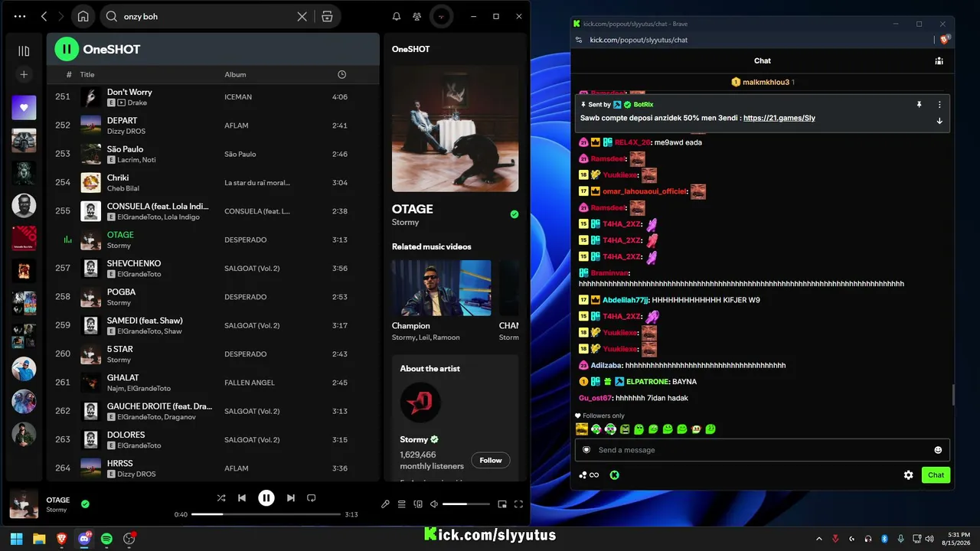Viewport: 980px width, 551px height.
Task: Open pinned message three-dot options
Action: point(939,104)
